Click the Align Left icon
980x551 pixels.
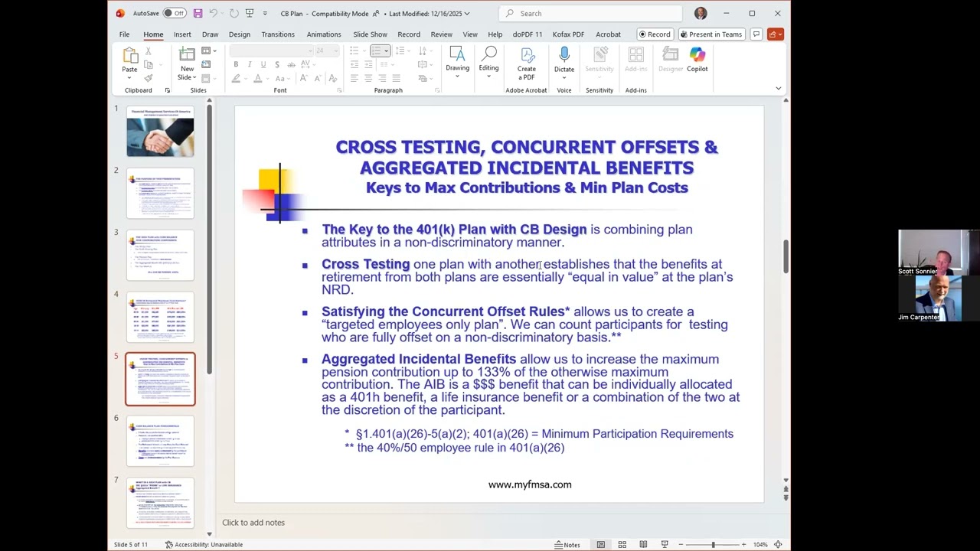coord(354,79)
